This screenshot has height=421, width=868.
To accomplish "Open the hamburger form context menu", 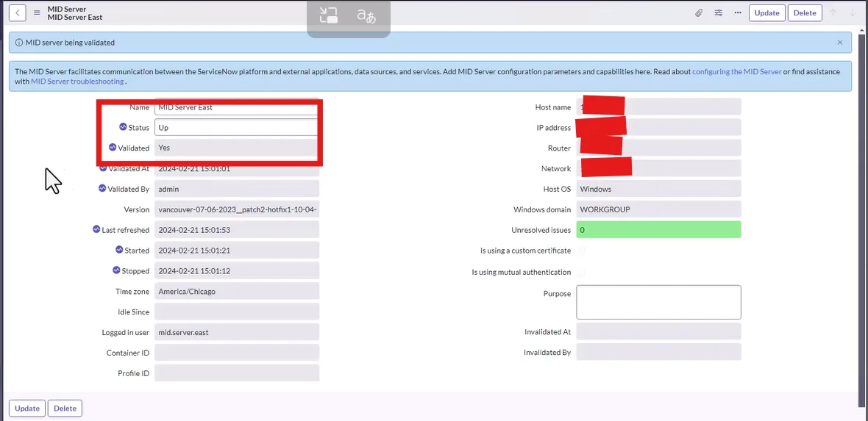I will pyautogui.click(x=37, y=12).
